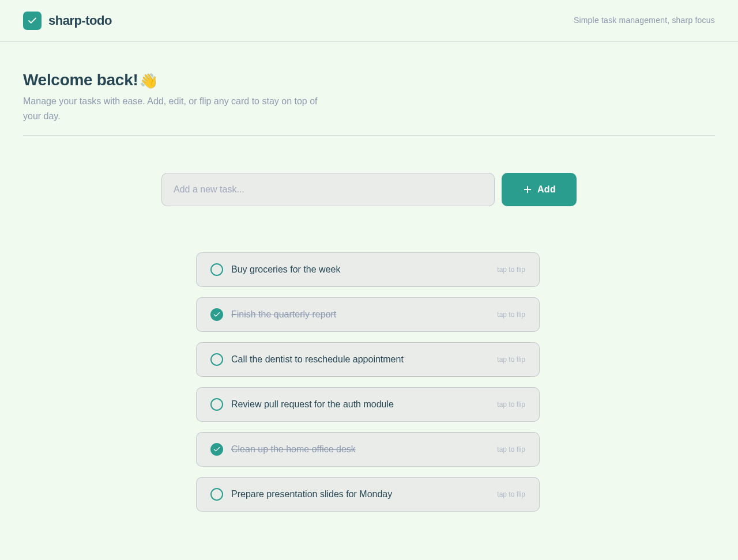Tap to flip the home office desk card

[511, 449]
